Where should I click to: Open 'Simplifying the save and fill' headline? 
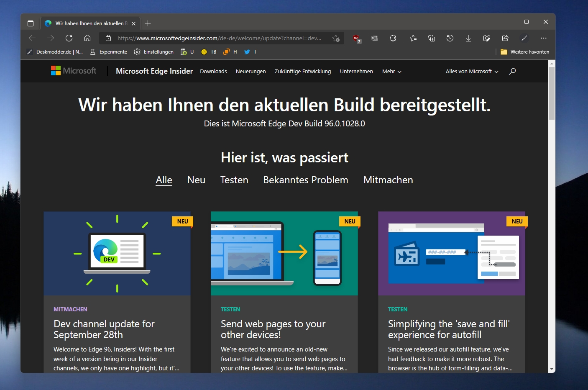tap(449, 329)
